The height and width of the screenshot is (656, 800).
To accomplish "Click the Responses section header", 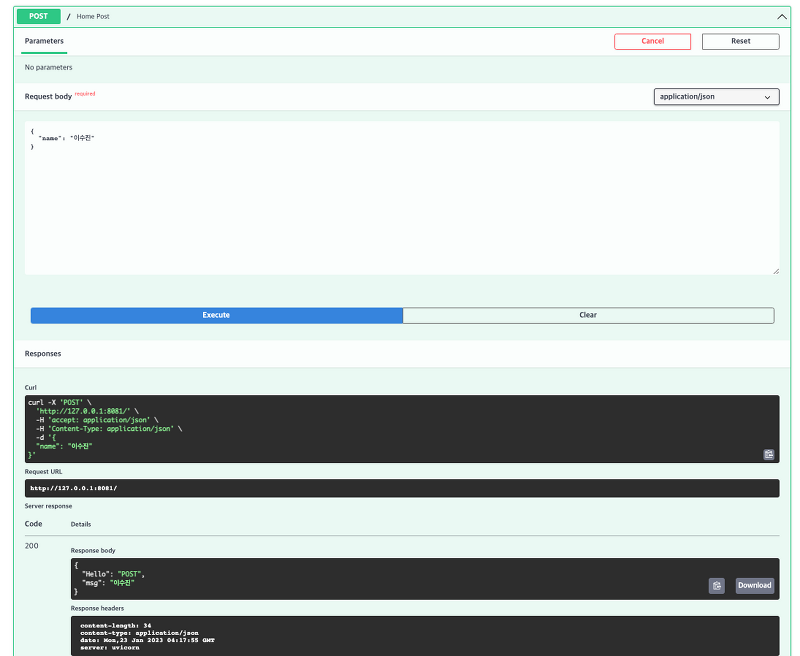I will point(45,353).
